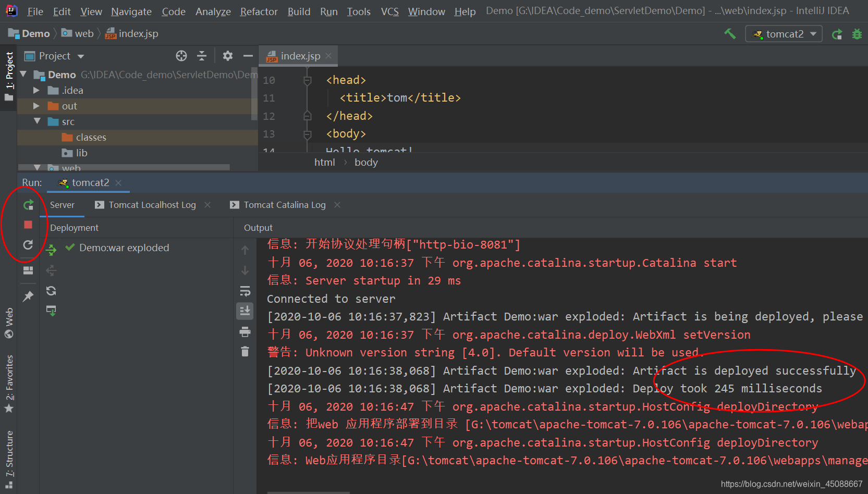868x494 pixels.
Task: Open the VCS menu
Action: tap(389, 11)
